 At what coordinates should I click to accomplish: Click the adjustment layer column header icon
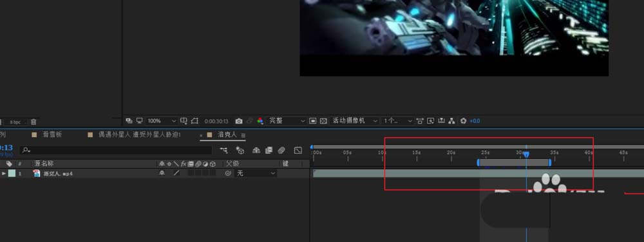[205, 163]
